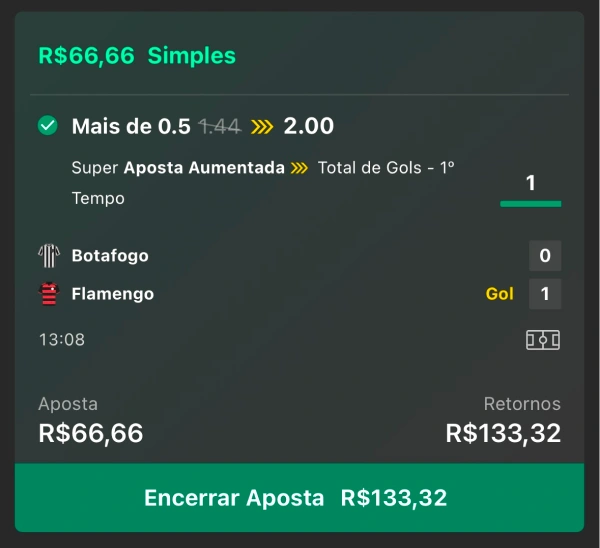Click the boosted odds 2.00
600x548 pixels.
(308, 126)
